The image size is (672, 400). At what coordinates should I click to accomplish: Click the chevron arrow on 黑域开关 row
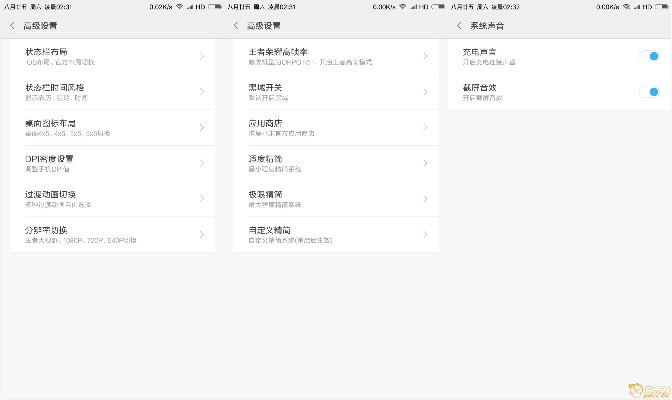[425, 92]
